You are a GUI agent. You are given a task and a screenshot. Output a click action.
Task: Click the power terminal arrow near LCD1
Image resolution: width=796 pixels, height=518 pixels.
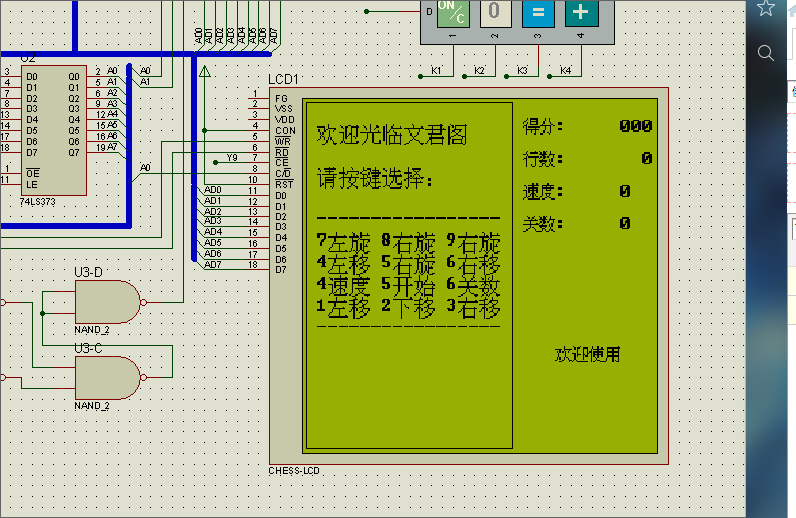[205, 72]
